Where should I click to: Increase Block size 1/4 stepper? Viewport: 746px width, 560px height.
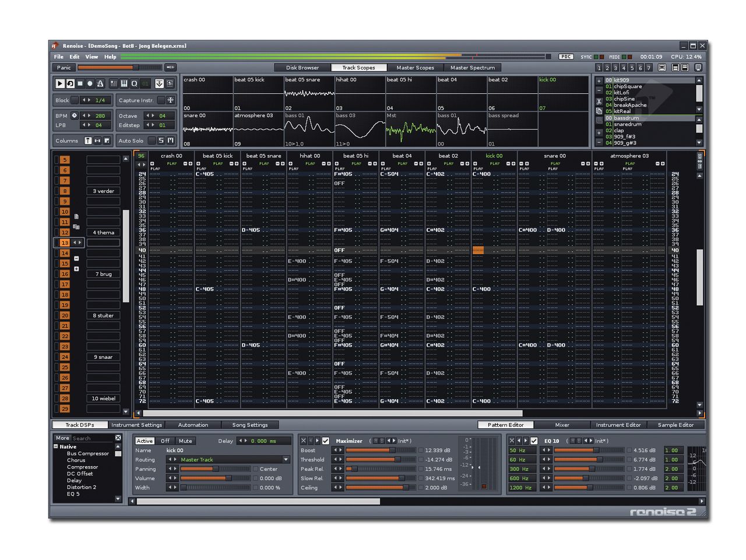pos(89,100)
